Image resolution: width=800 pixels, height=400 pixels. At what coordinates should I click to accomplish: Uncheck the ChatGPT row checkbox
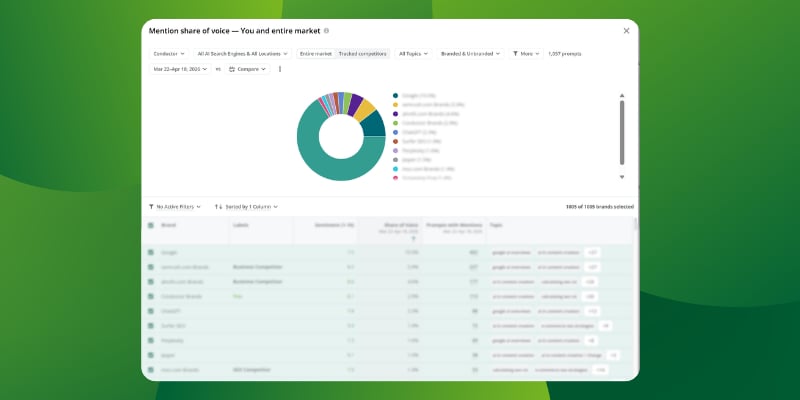coord(151,311)
